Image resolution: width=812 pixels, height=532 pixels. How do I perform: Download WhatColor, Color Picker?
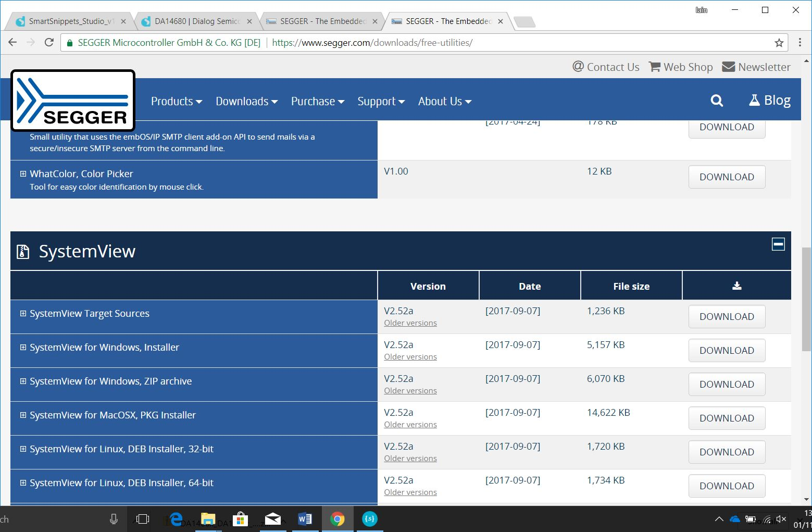[727, 177]
